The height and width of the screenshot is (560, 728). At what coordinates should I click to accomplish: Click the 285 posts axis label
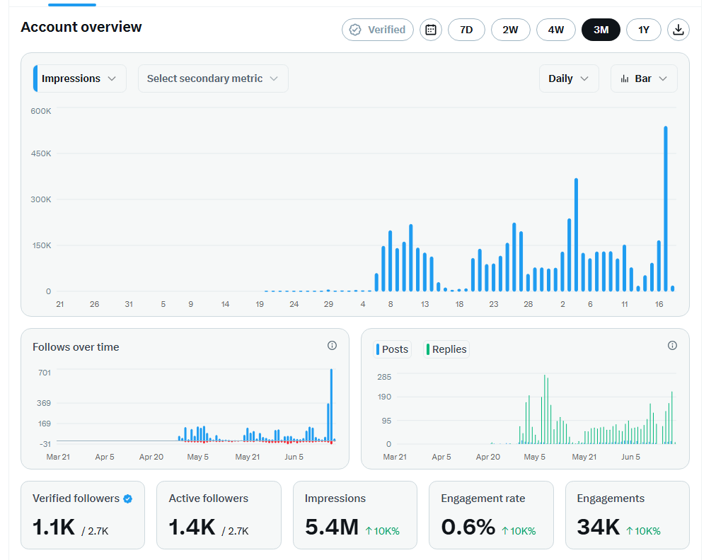click(384, 377)
